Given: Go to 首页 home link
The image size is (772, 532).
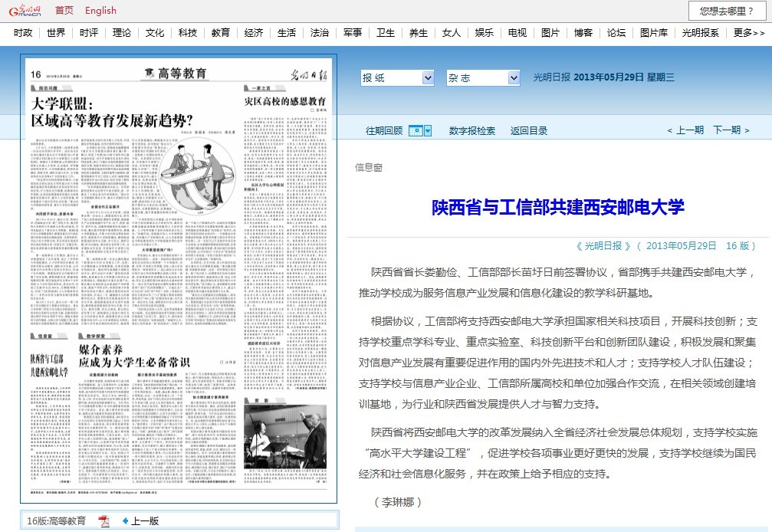Looking at the screenshot, I should click(x=65, y=11).
